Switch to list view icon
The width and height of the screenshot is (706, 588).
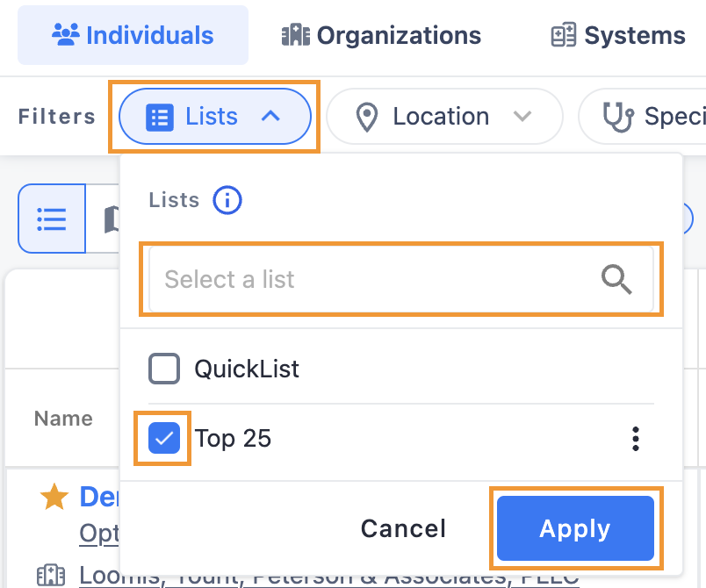52,219
